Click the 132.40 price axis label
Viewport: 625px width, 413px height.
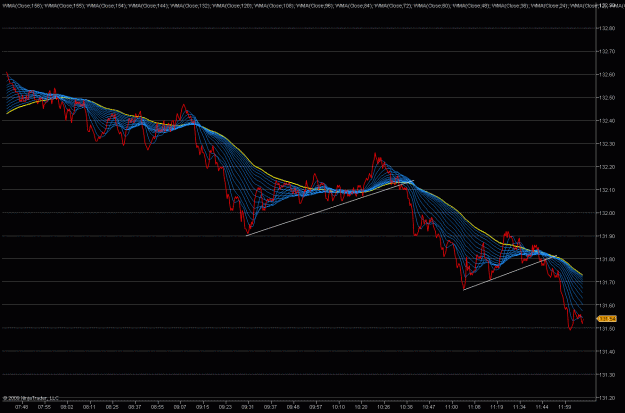(x=607, y=121)
